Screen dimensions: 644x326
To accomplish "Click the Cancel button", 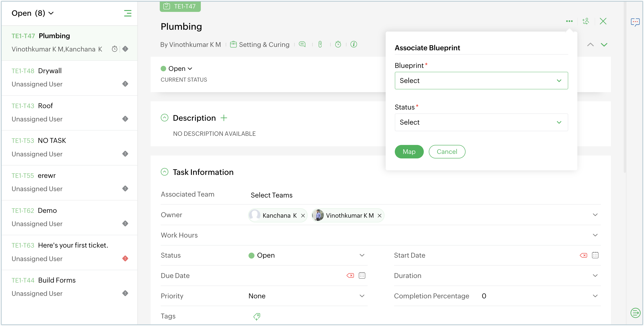I will pos(447,152).
